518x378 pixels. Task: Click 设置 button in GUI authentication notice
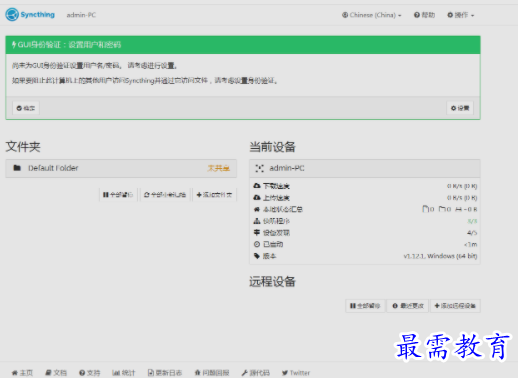pos(460,108)
